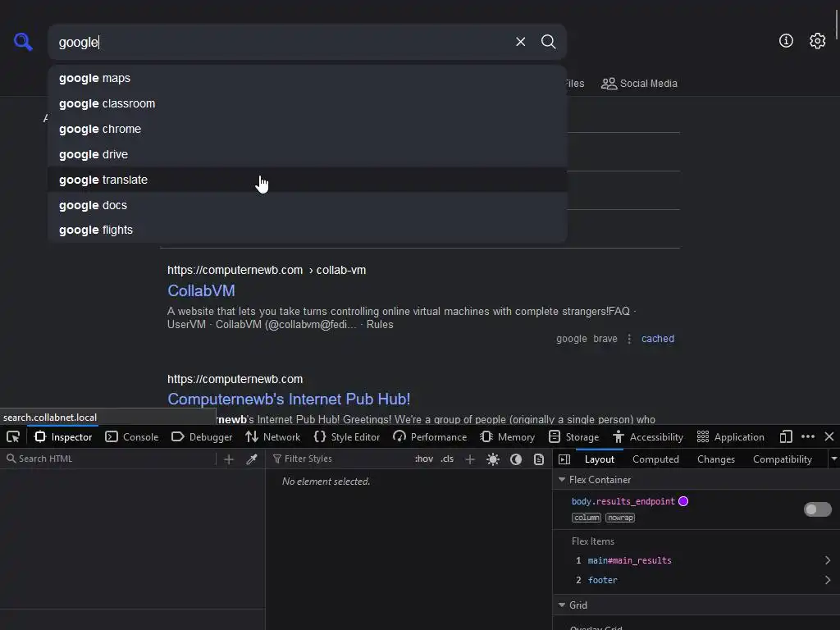Screen dimensions: 840x630
Task: Activate the element picker icon in devtools
Action: (13, 436)
